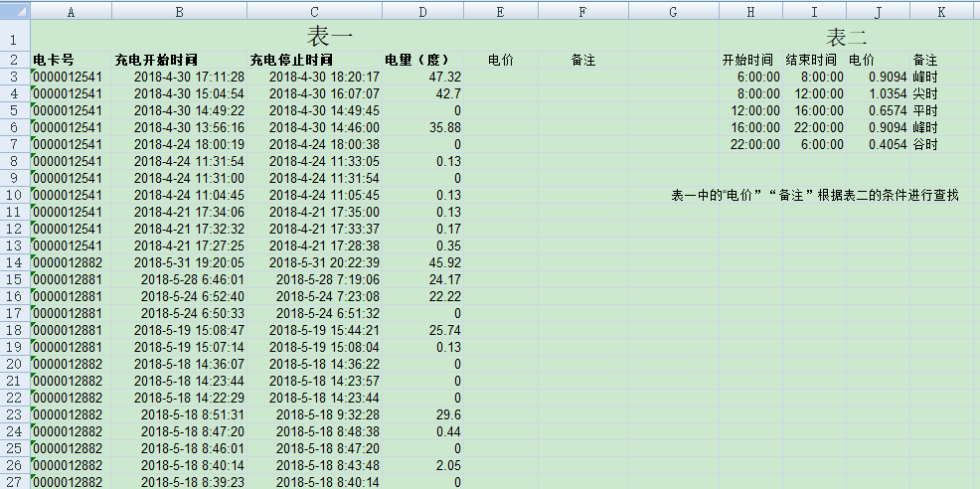This screenshot has width=980, height=489.
Task: Click the 电里（度） header cell
Action: [422, 60]
